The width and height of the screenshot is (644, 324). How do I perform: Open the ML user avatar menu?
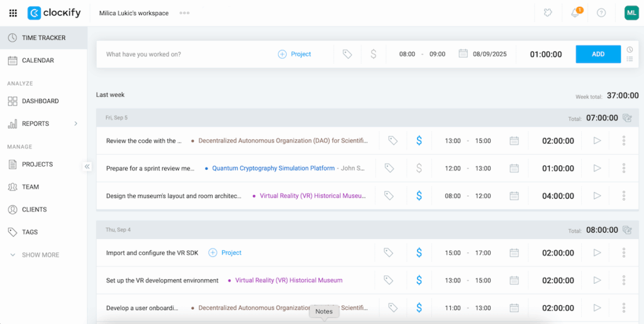630,13
